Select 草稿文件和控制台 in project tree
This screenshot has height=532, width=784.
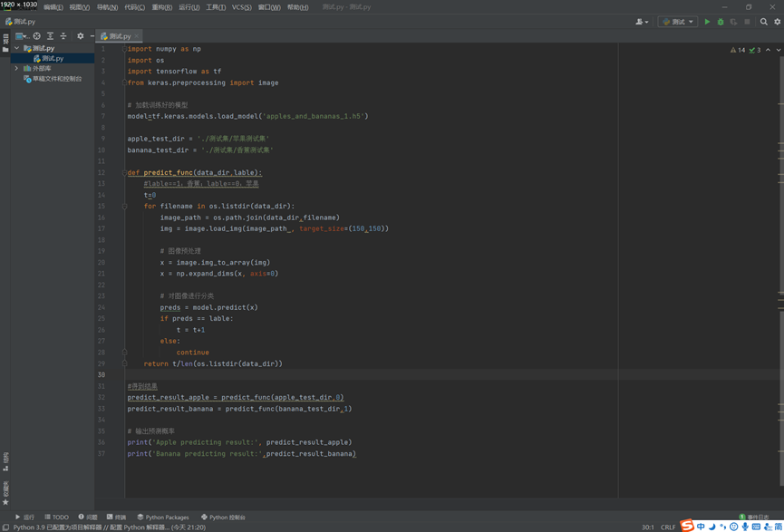tap(53, 79)
